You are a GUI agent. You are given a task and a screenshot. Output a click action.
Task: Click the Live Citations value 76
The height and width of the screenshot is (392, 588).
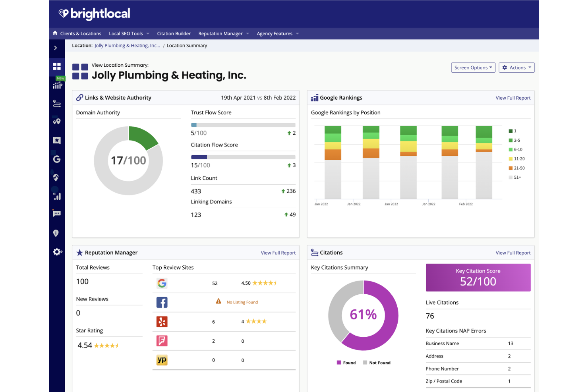[430, 316]
